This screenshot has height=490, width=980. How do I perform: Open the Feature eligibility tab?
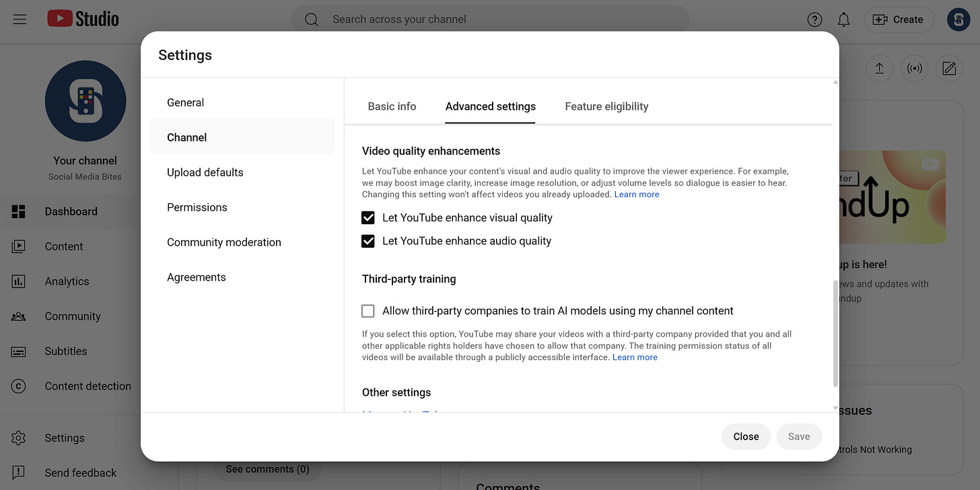tap(606, 106)
